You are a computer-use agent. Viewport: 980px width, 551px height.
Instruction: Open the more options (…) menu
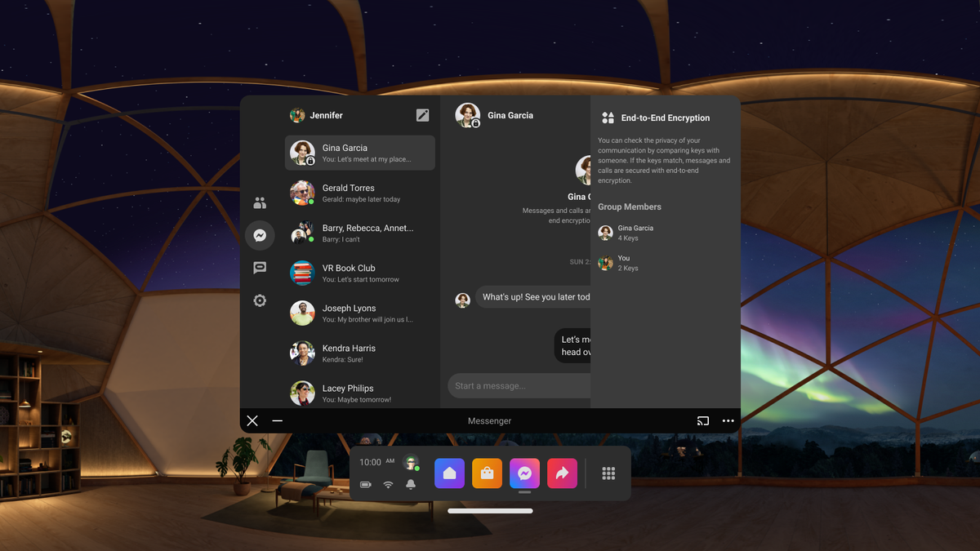728,420
